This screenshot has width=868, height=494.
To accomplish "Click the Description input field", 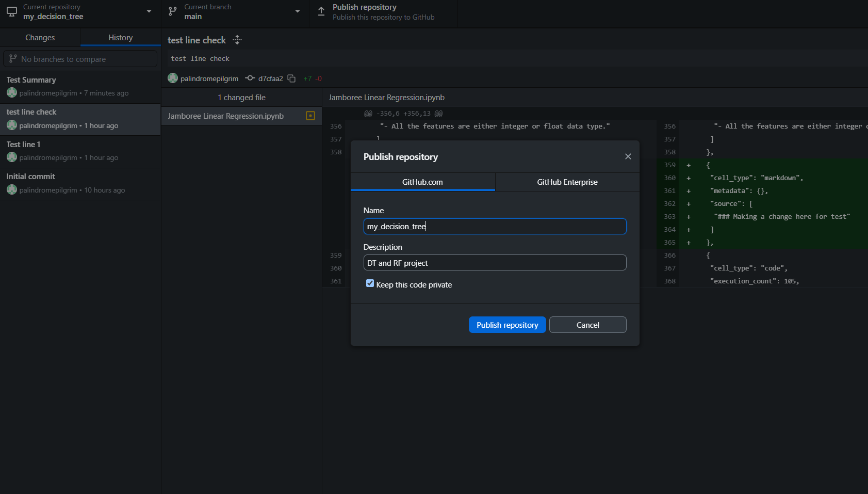I will (494, 263).
